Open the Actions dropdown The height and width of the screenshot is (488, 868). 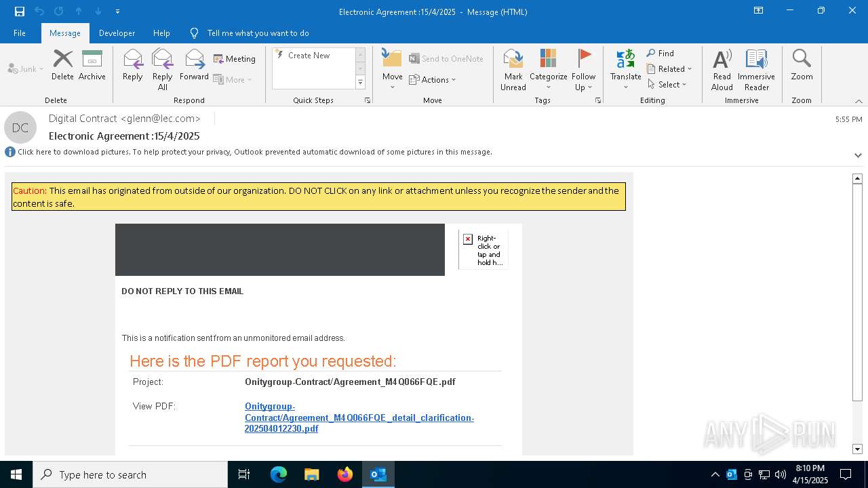433,79
